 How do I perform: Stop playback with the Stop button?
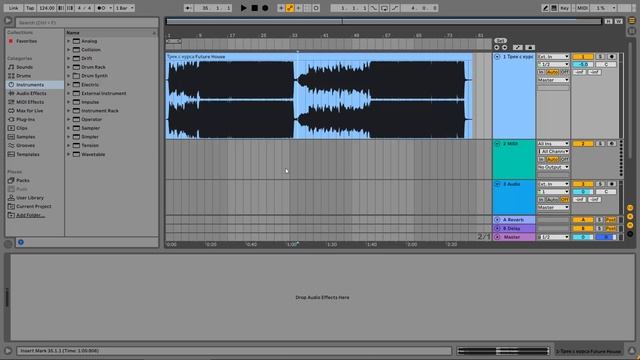(x=254, y=8)
